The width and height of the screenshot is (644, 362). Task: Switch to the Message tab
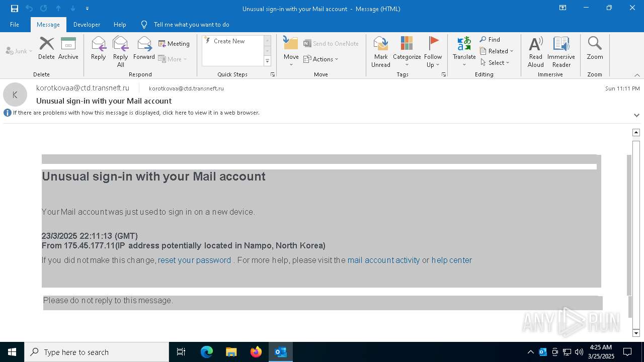point(48,24)
